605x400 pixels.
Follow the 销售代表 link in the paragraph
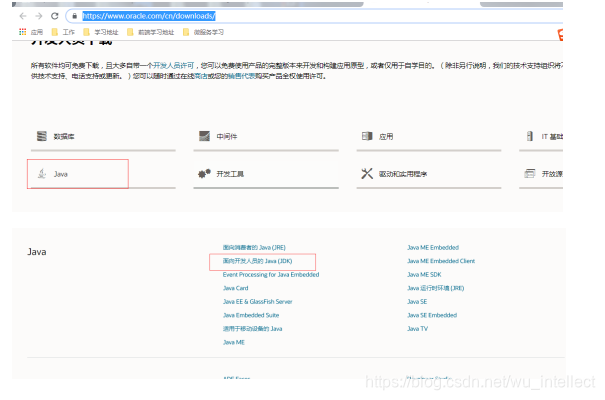pos(242,76)
